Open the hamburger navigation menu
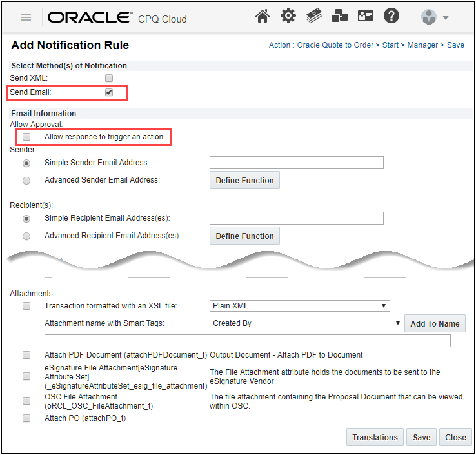476x455 pixels. pos(26,17)
